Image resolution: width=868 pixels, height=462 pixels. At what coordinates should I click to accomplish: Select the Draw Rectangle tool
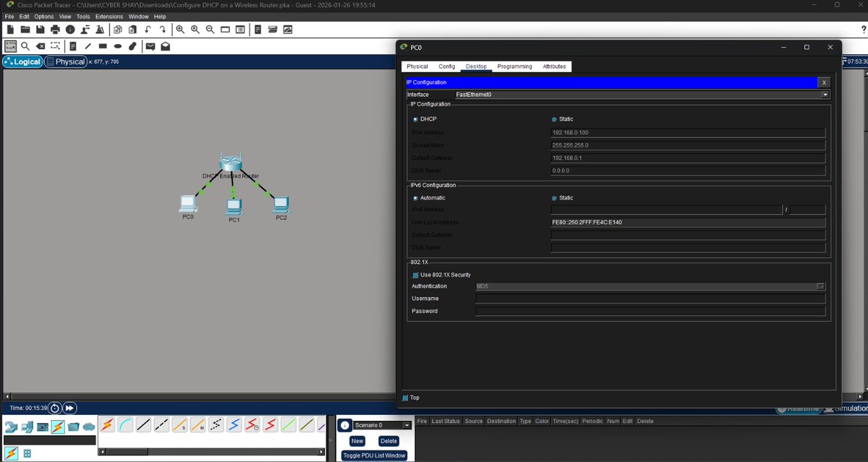(103, 46)
